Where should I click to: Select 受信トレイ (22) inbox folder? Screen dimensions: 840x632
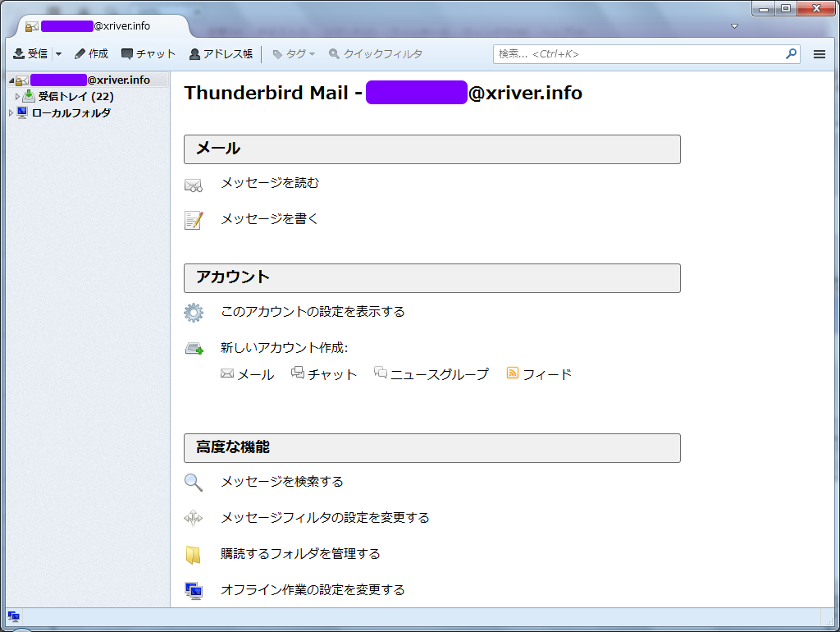75,97
